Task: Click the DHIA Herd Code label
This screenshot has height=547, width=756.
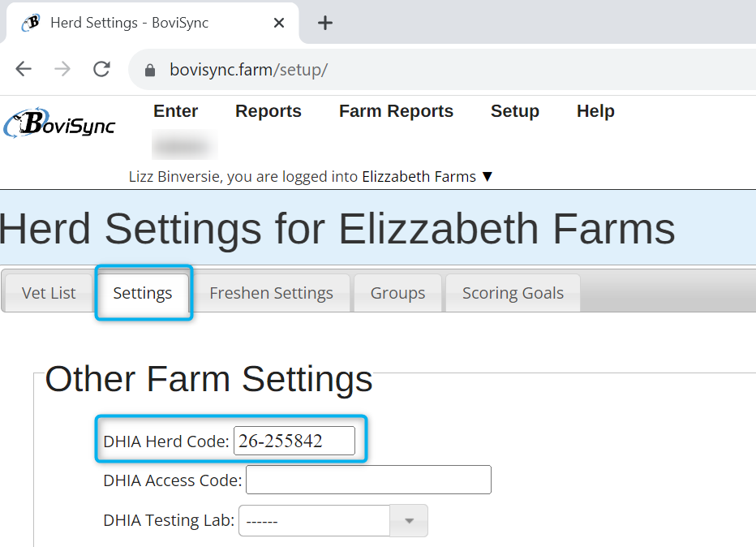Action: (166, 441)
